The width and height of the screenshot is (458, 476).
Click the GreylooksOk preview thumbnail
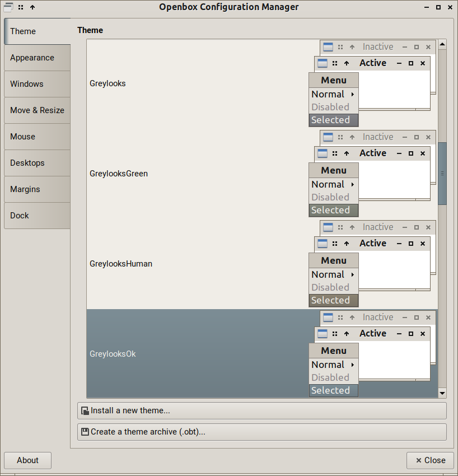click(x=372, y=354)
